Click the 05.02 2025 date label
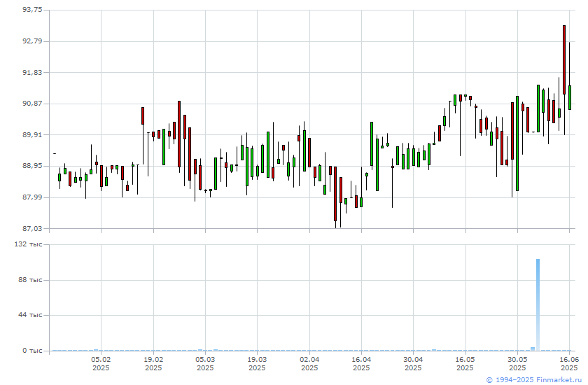 tap(101, 363)
